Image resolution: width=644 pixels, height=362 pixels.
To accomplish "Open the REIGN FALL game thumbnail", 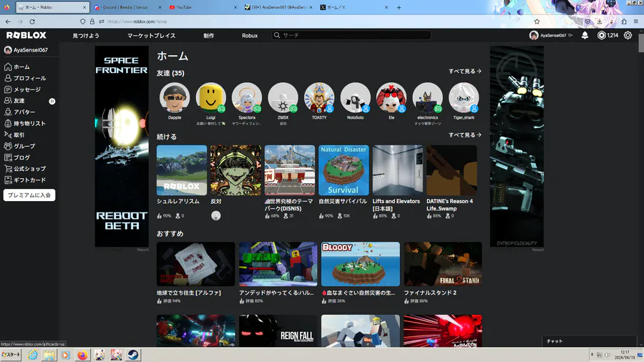I will pyautogui.click(x=278, y=331).
